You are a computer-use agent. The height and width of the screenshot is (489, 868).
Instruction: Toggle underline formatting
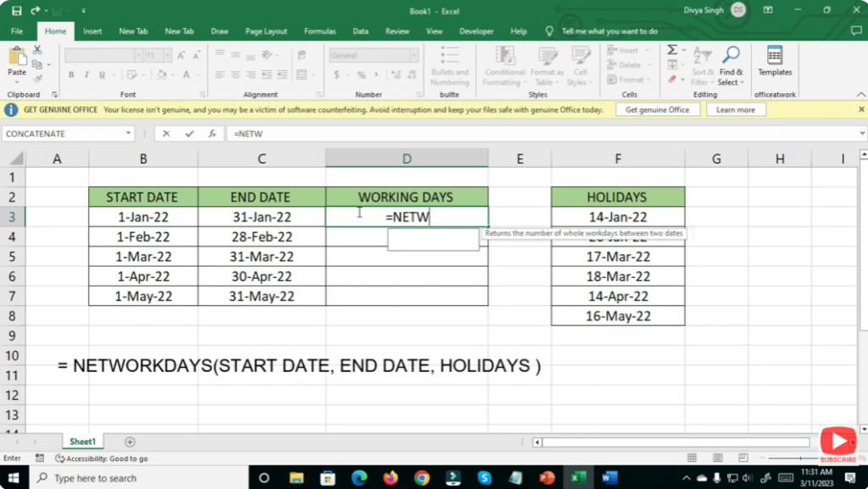pos(101,75)
